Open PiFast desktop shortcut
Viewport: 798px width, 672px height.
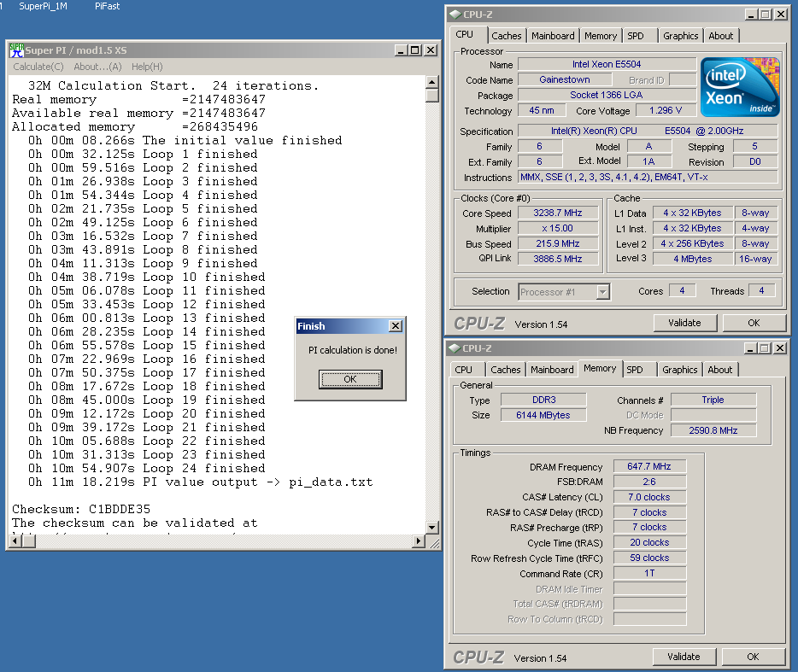(108, 6)
